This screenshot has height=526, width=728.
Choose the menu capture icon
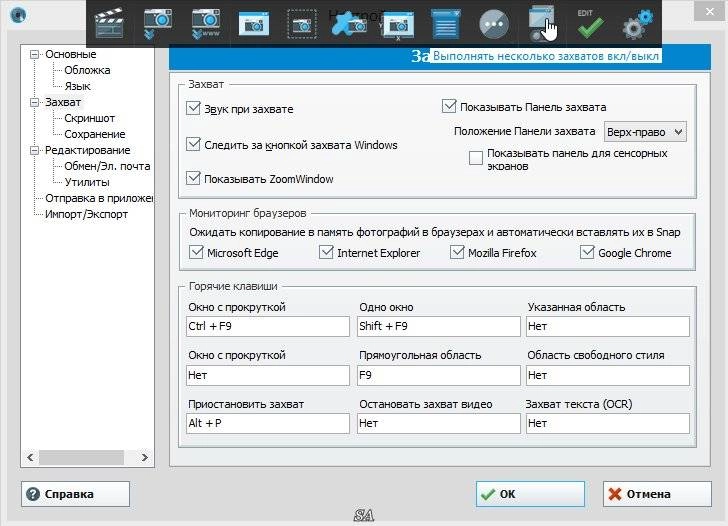[x=446, y=24]
